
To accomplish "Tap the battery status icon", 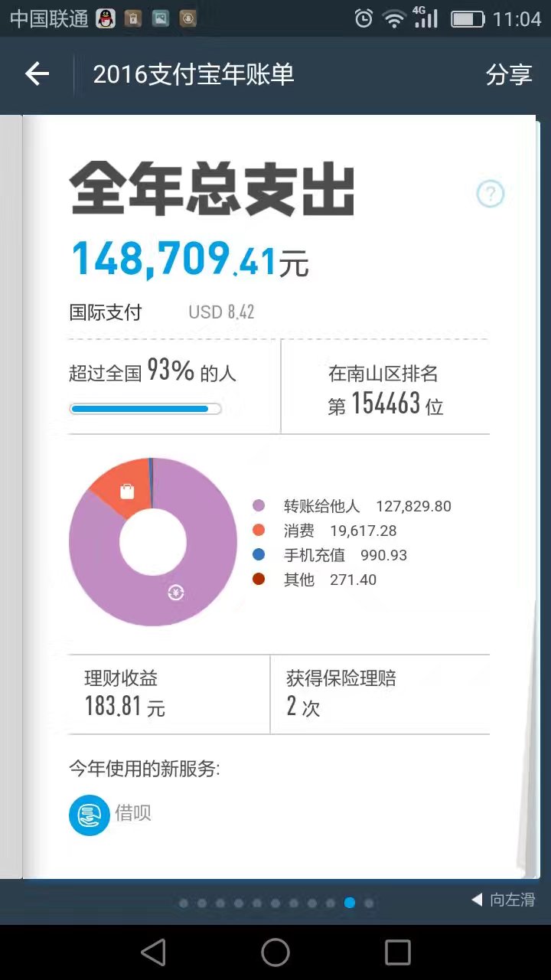I will tap(468, 19).
